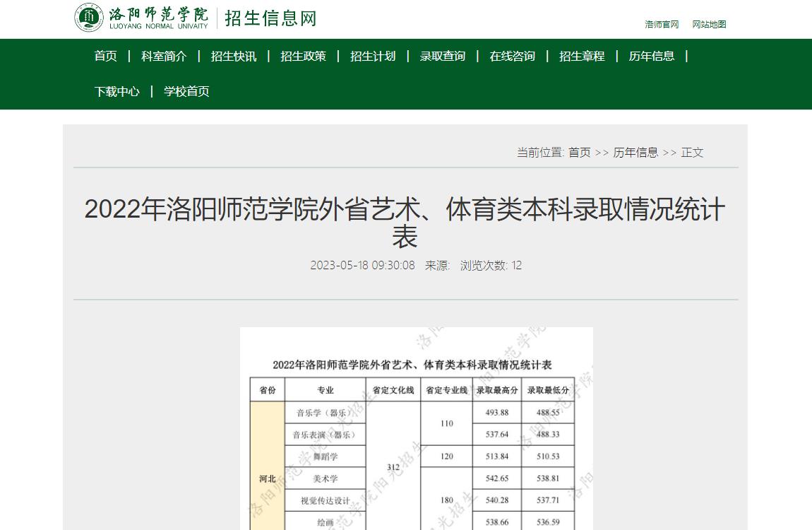Open 在线咨询 in the nav bar
The image size is (812, 530).
point(512,56)
